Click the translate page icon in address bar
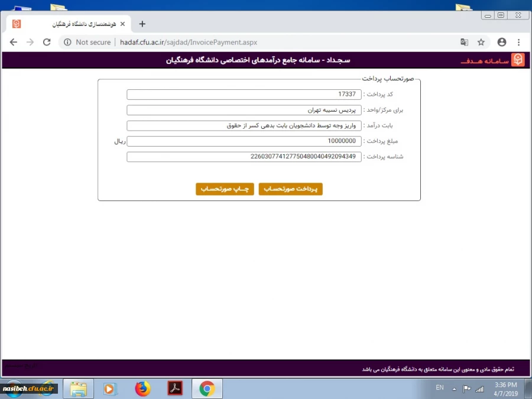This screenshot has height=399, width=532. point(465,43)
